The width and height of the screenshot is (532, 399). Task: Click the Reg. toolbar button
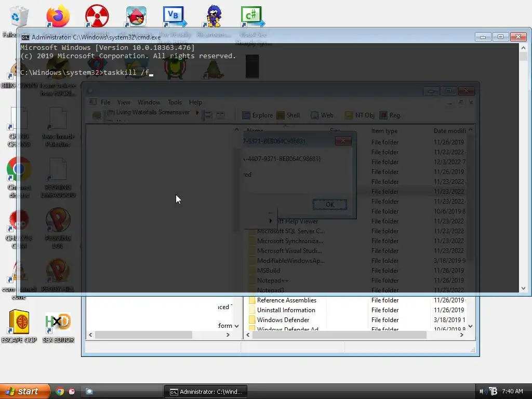(x=391, y=115)
